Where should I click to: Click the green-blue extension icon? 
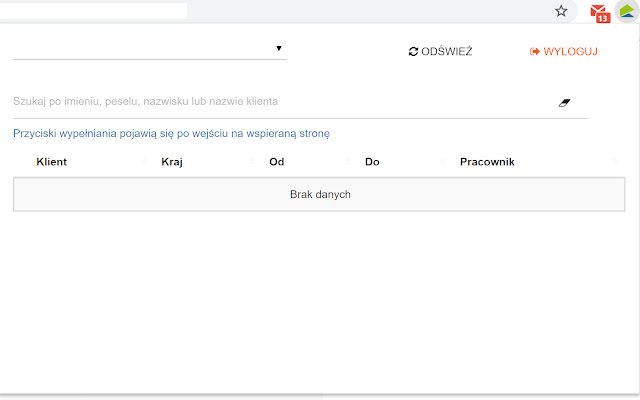[627, 11]
